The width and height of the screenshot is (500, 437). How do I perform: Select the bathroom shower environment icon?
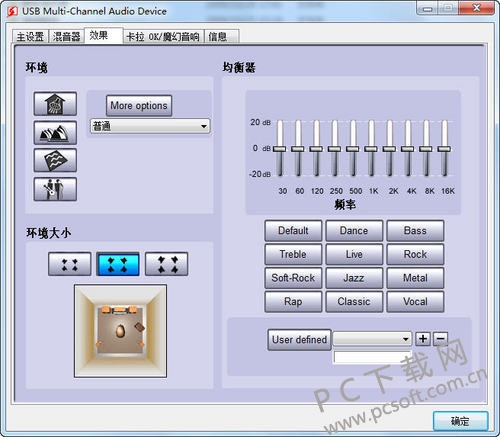click(x=55, y=104)
